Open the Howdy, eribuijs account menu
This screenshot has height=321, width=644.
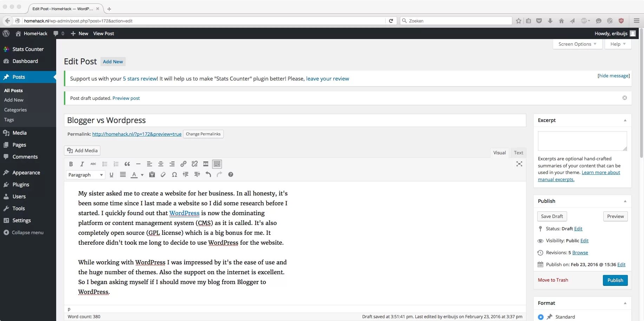pos(615,33)
